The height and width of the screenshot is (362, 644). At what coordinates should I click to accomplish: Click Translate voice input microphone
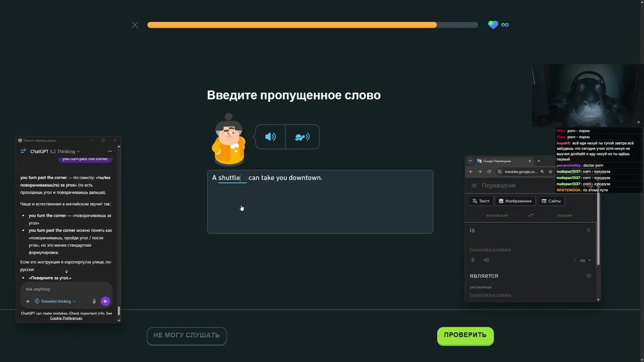click(473, 260)
